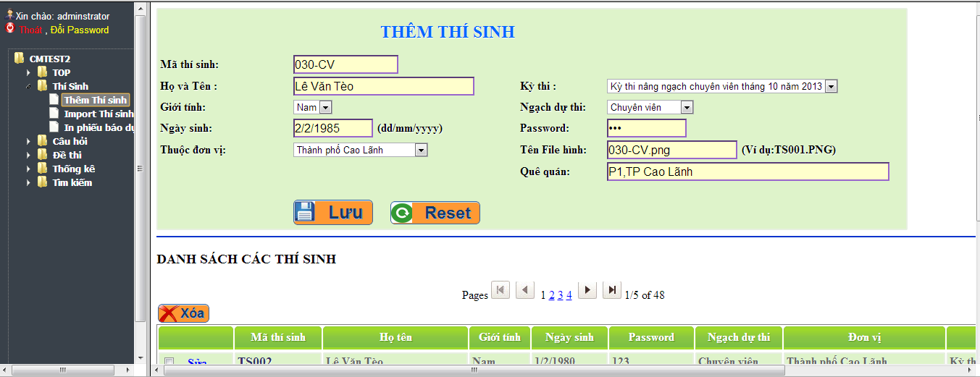Click Ngạch dự thi column header

(x=739, y=337)
